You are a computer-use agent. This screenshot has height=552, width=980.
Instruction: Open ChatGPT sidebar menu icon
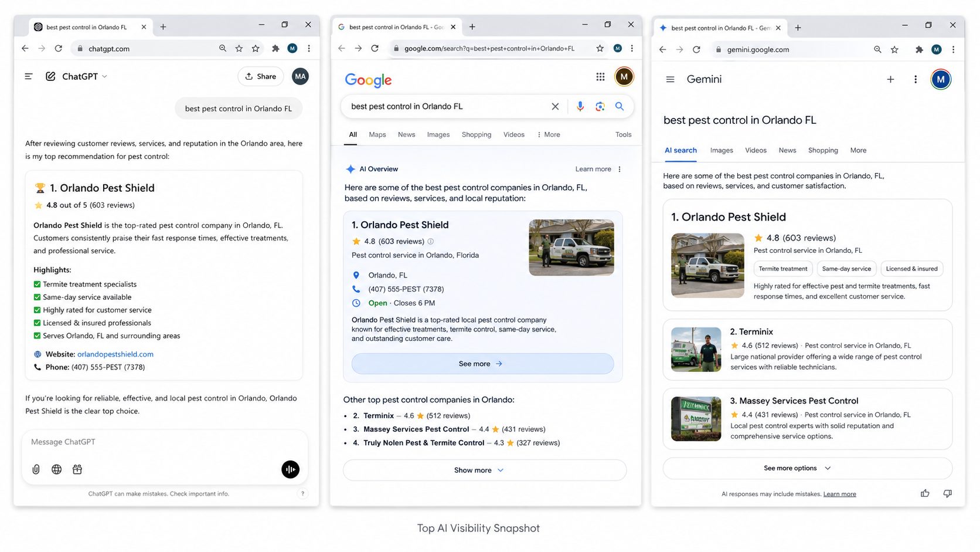pos(28,76)
